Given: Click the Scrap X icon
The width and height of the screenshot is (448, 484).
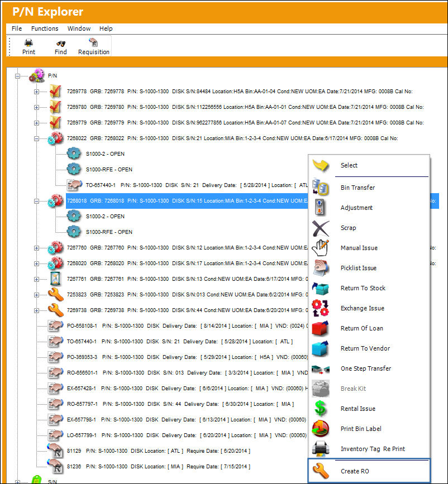Looking at the screenshot, I should [321, 228].
